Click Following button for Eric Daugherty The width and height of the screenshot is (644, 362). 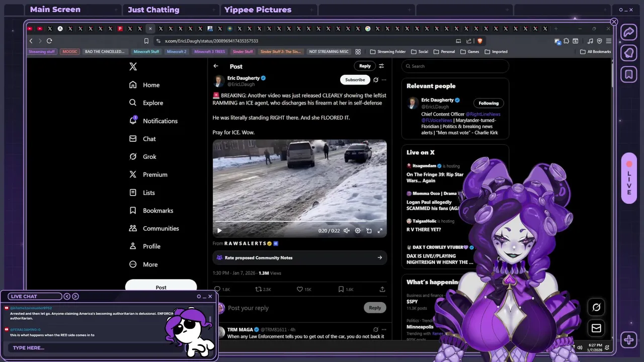click(x=489, y=103)
